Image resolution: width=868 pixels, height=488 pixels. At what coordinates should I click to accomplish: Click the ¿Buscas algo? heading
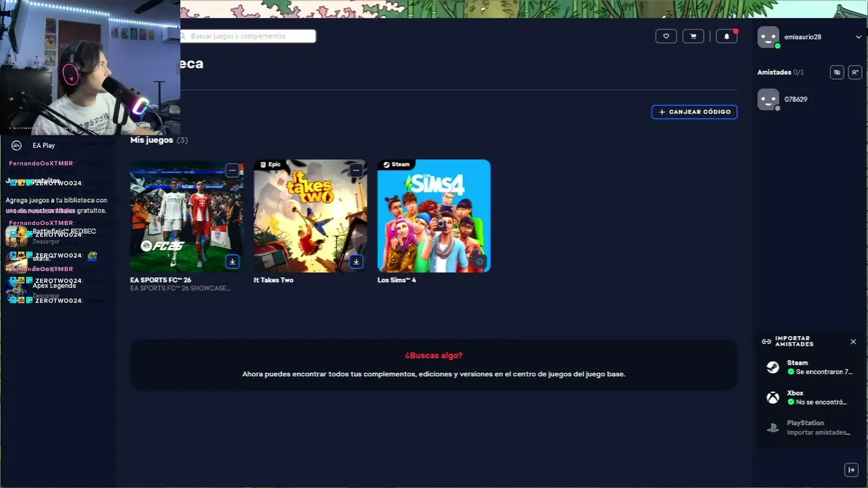click(434, 355)
